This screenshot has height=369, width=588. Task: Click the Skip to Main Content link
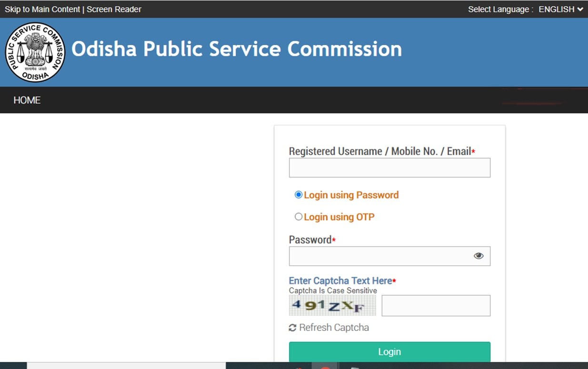[x=42, y=9]
